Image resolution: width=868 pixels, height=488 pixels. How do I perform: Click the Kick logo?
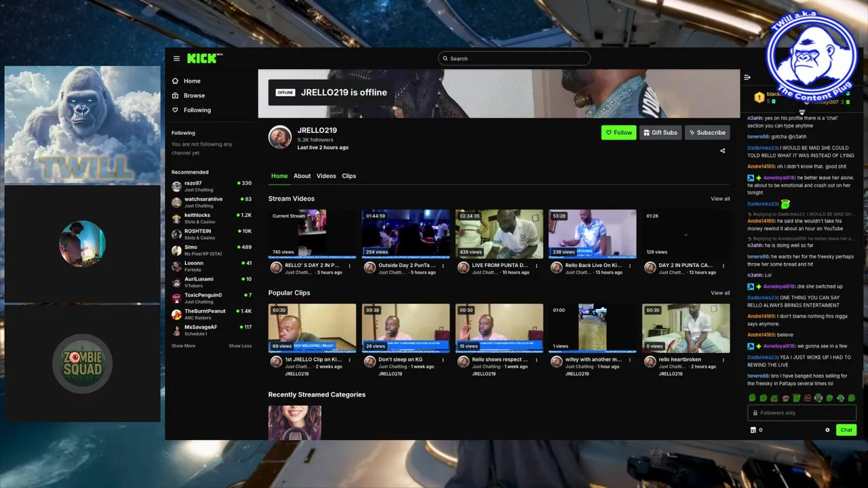coord(204,58)
